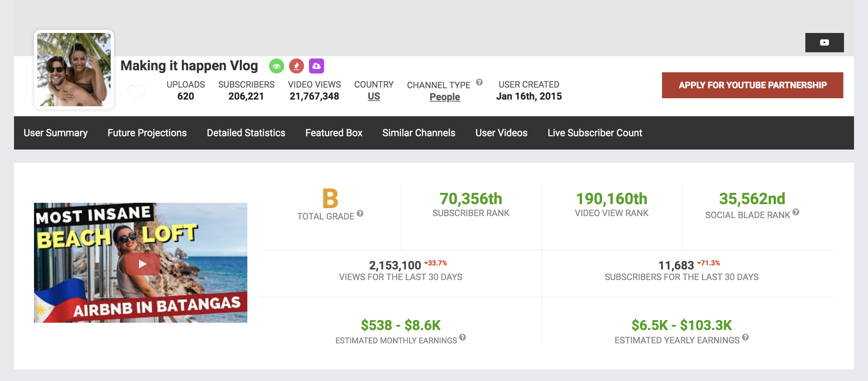Open the Future Projections tab
The width and height of the screenshot is (868, 381).
click(147, 133)
